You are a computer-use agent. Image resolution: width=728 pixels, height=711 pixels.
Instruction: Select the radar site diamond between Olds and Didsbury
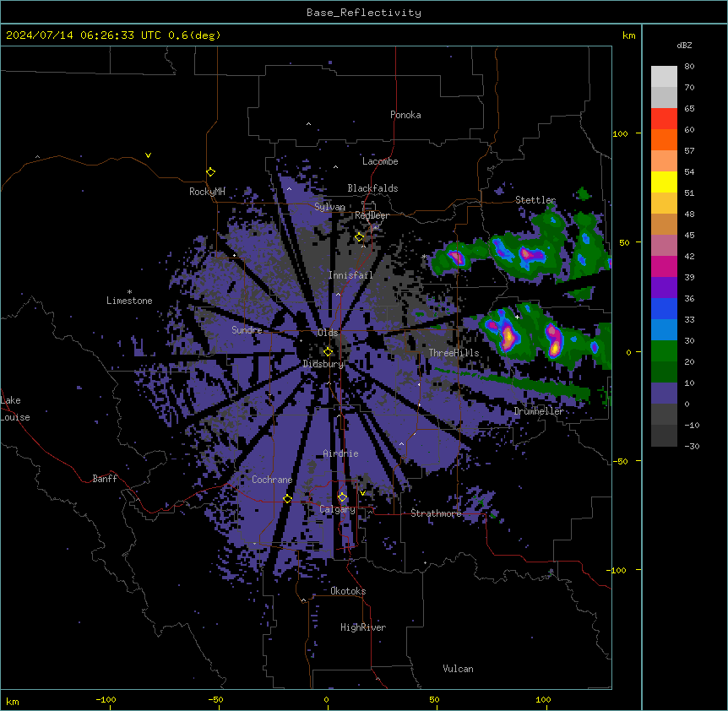click(x=329, y=352)
